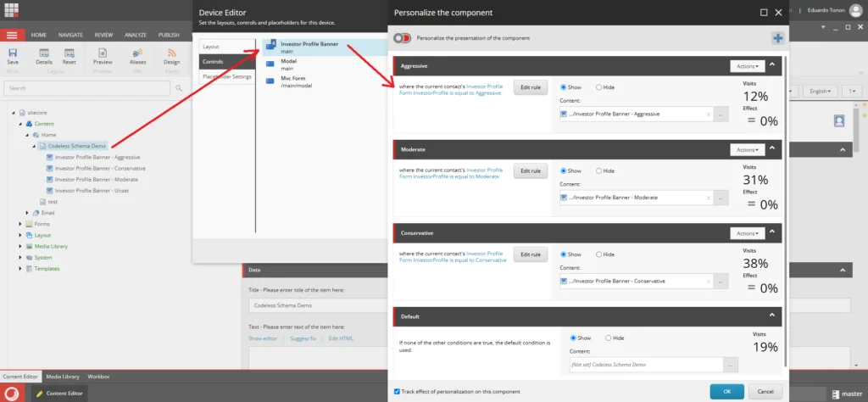Browse content for Moderate condition
Screen dimensions: 868x402
tap(721, 198)
